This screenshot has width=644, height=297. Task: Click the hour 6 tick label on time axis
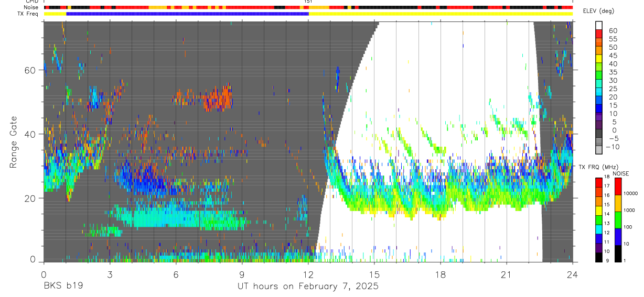176,274
